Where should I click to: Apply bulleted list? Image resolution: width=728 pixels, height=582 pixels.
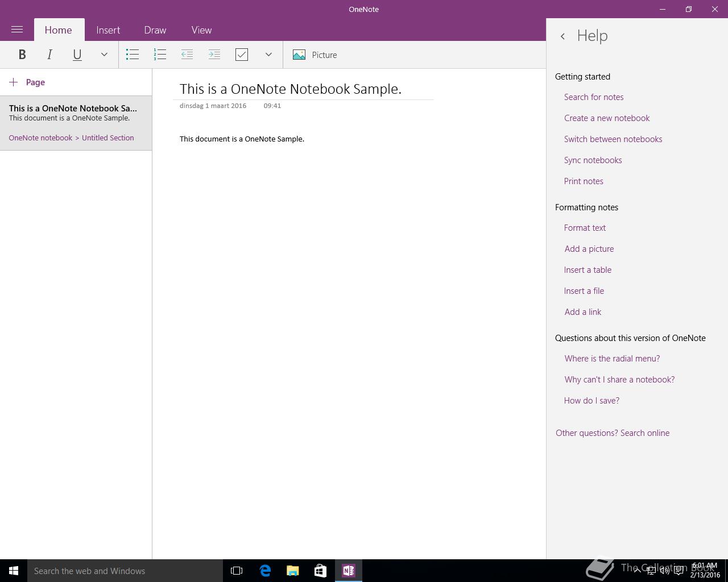pyautogui.click(x=133, y=55)
